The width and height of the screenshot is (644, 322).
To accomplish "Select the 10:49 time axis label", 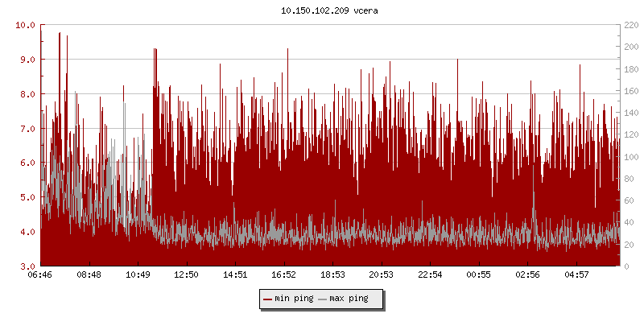I will point(138,275).
